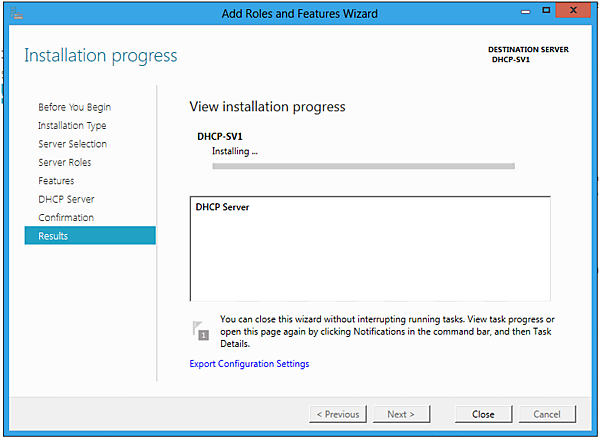Select the Features step
The image size is (600, 439).
pos(56,181)
